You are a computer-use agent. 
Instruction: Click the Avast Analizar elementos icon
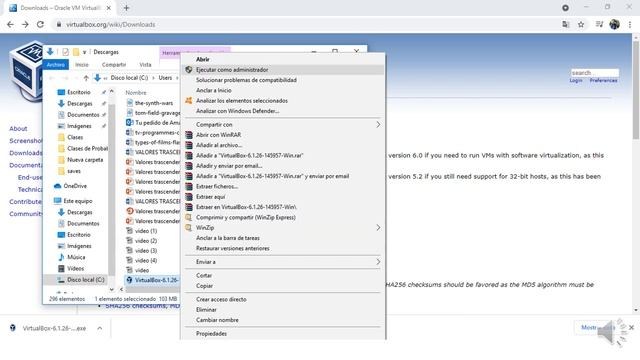[x=189, y=100]
